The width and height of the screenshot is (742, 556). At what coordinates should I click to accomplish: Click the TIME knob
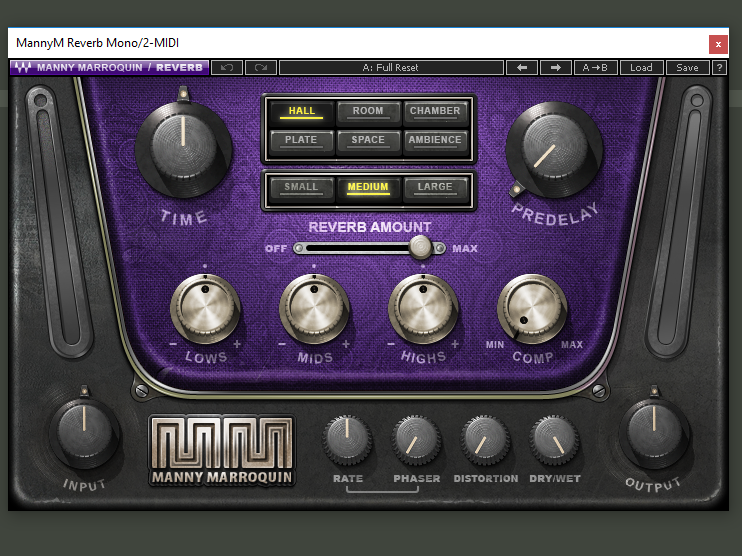[x=184, y=148]
